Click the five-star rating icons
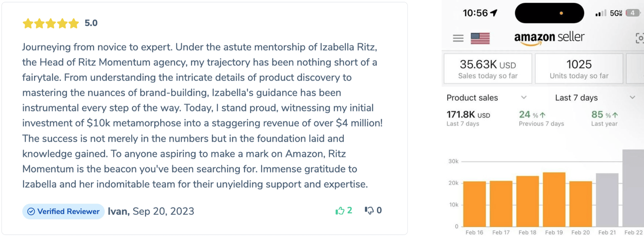The width and height of the screenshot is (644, 240). [x=51, y=23]
